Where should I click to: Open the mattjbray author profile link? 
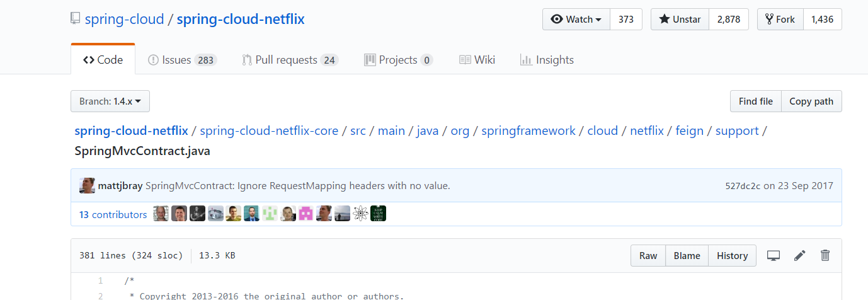pyautogui.click(x=120, y=186)
